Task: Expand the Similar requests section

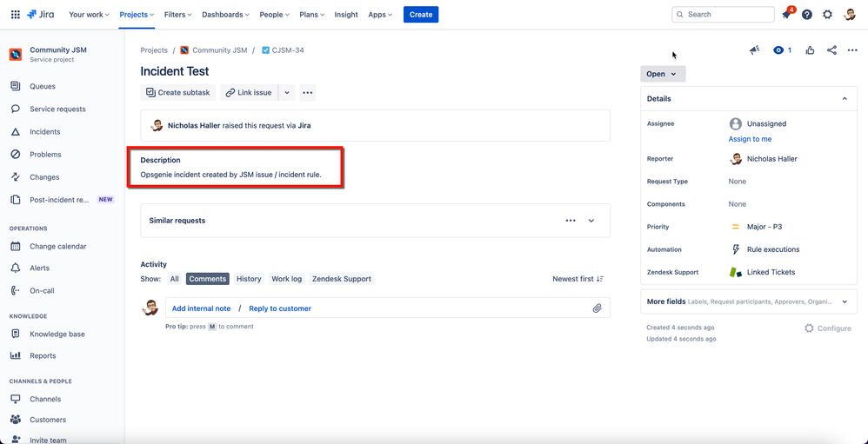Action: click(x=591, y=221)
